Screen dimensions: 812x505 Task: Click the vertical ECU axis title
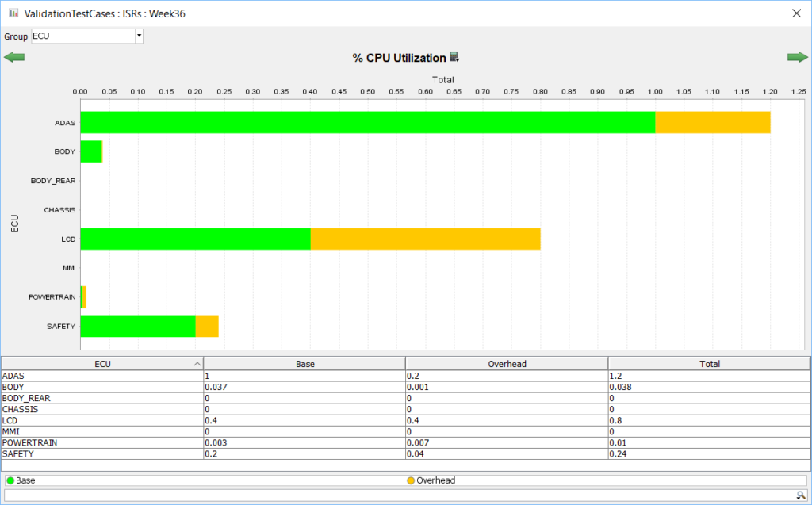click(x=14, y=224)
